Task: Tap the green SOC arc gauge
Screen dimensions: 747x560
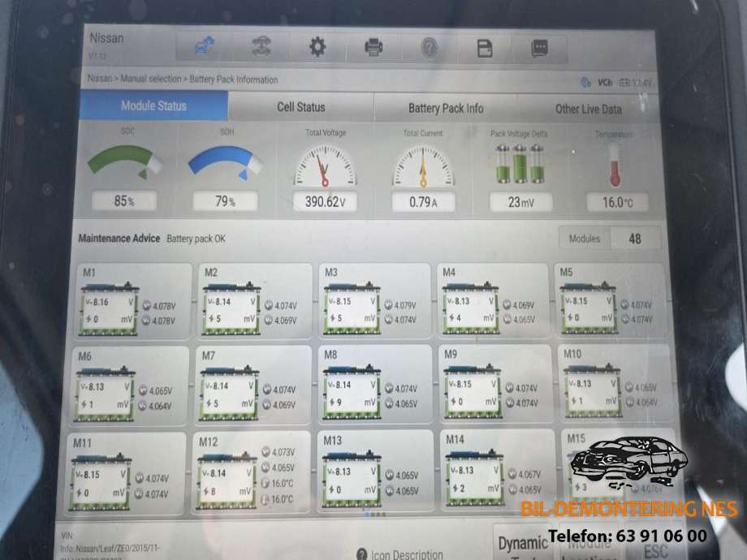Action: (125, 162)
